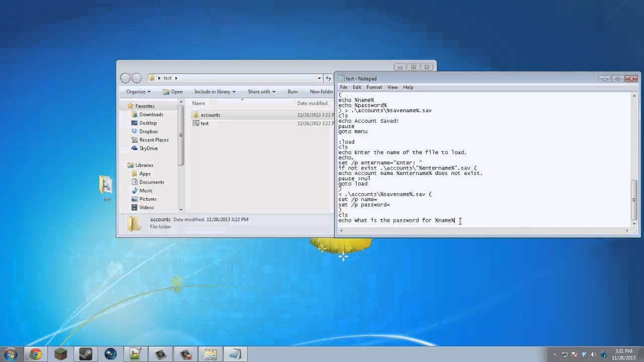This screenshot has width=644, height=362.
Task: Click 'New folder' button in Explorer
Action: pyautogui.click(x=321, y=92)
